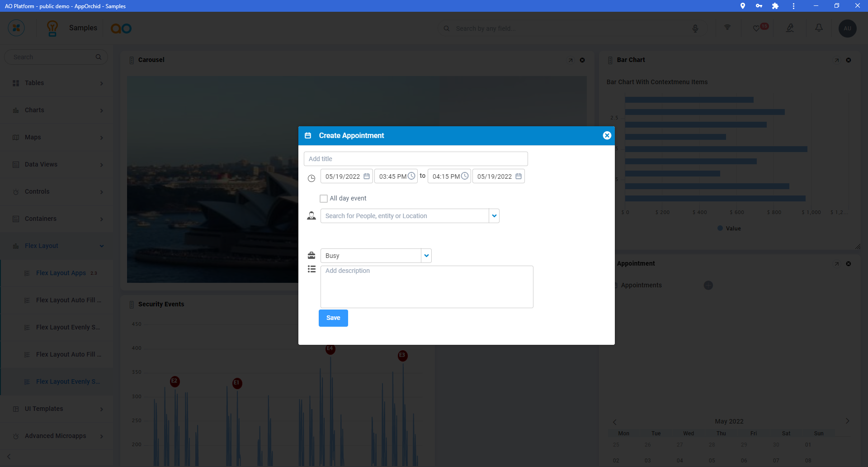Click the microphone voice search icon

(695, 29)
